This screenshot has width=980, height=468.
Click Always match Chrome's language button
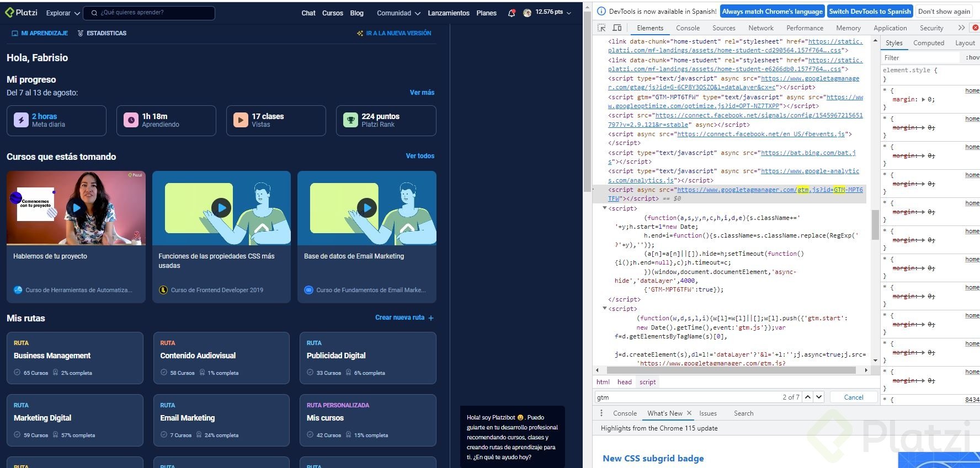[772, 11]
